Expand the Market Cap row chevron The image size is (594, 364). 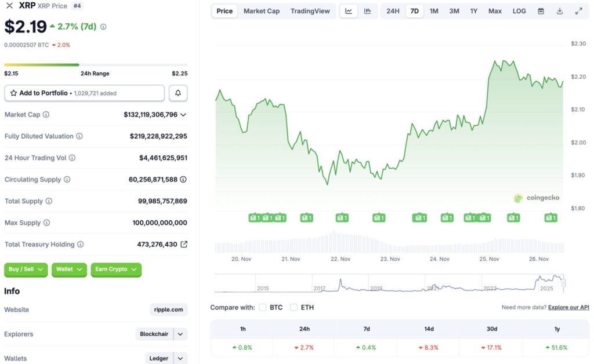(x=184, y=115)
